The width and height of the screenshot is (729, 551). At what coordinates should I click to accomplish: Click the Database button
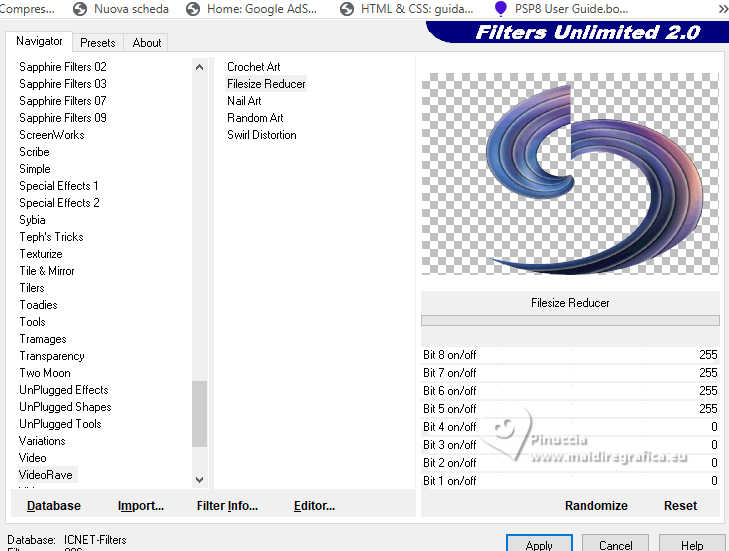(x=53, y=506)
